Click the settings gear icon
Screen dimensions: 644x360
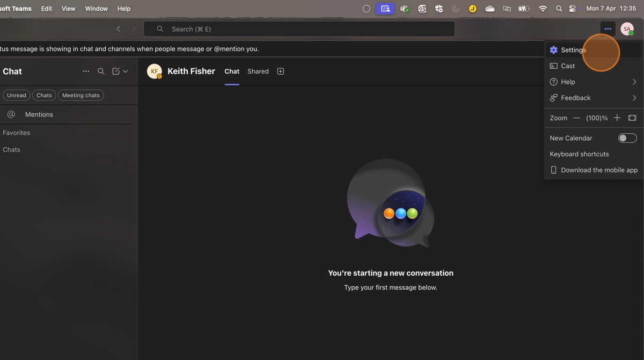tap(554, 50)
